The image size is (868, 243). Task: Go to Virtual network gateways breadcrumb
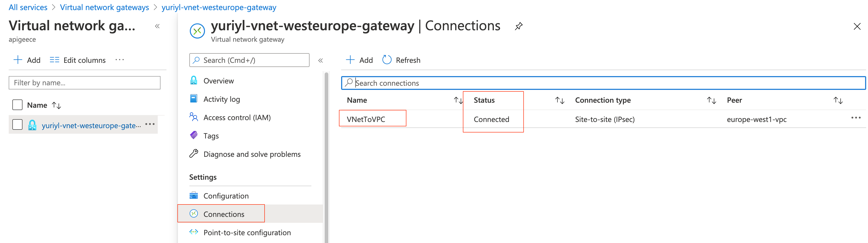105,7
